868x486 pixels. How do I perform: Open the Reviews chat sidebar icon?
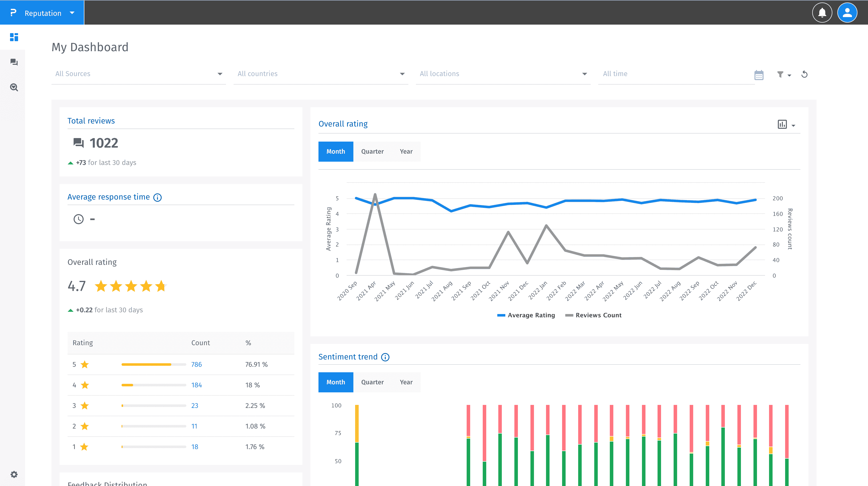[14, 62]
